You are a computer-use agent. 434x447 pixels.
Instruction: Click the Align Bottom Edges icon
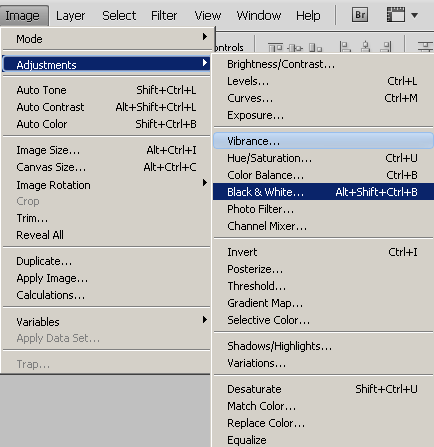coord(315,48)
